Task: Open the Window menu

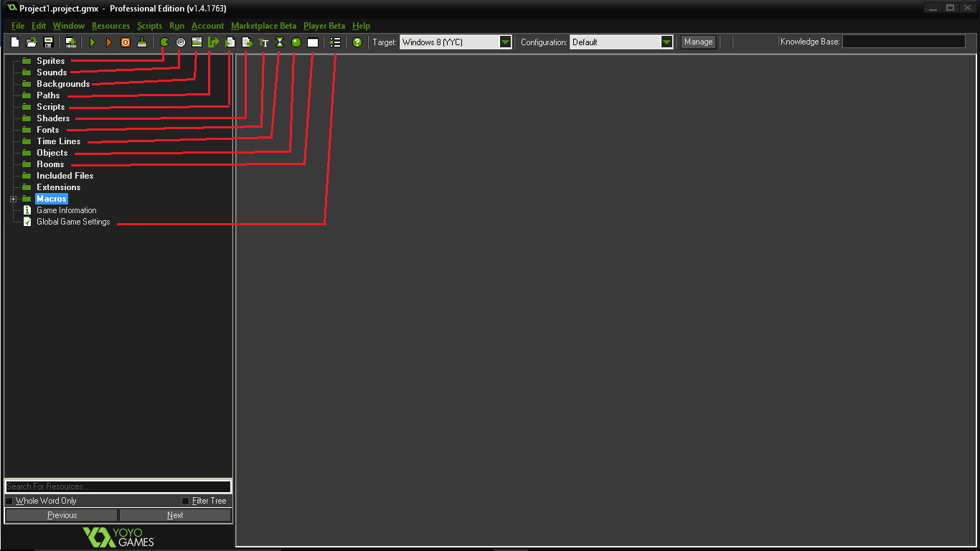Action: (x=69, y=26)
